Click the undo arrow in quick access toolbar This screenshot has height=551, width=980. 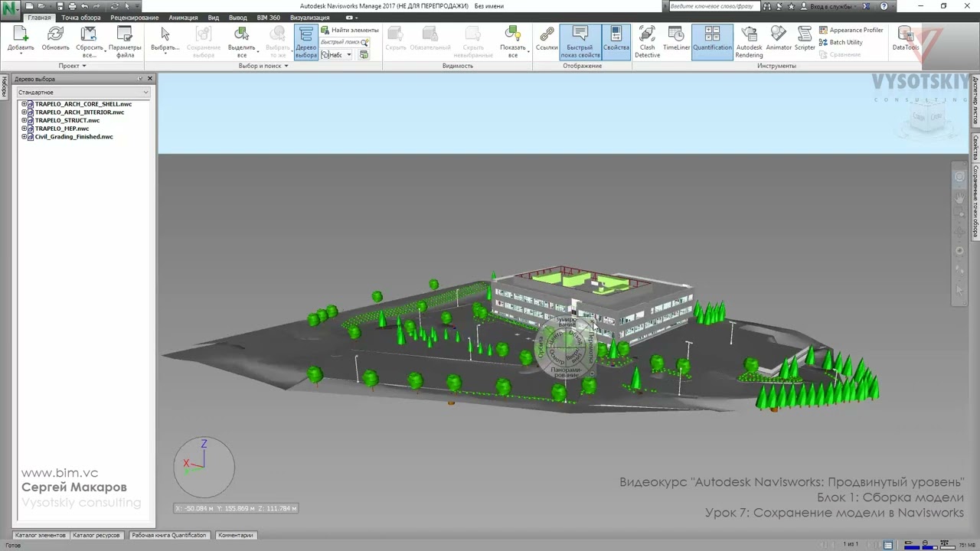(x=83, y=6)
